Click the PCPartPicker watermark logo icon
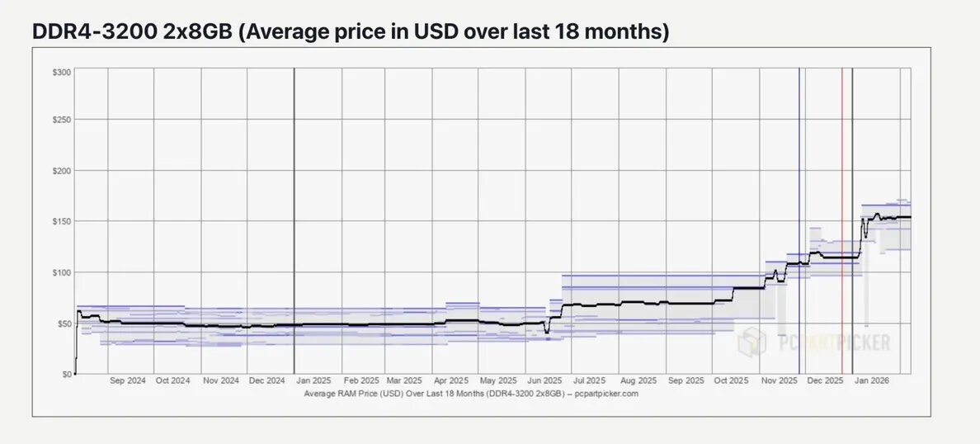 (x=751, y=342)
